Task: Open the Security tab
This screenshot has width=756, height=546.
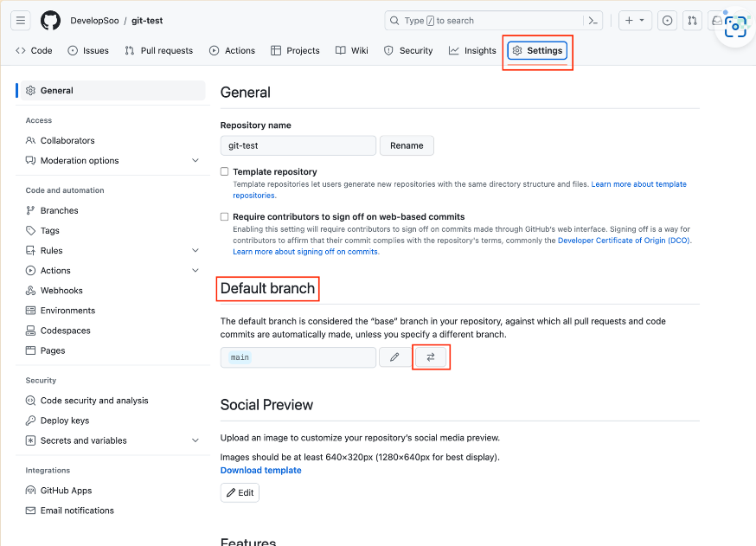Action: (408, 51)
